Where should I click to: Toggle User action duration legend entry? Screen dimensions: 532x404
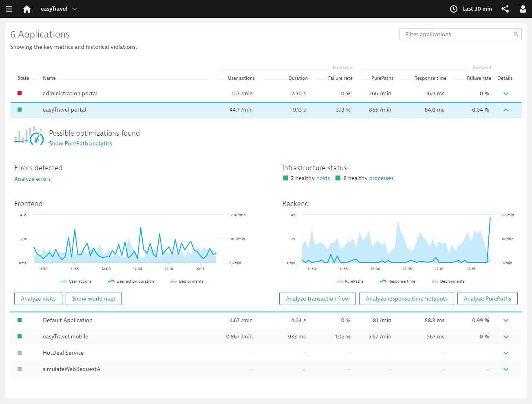pyautogui.click(x=131, y=281)
